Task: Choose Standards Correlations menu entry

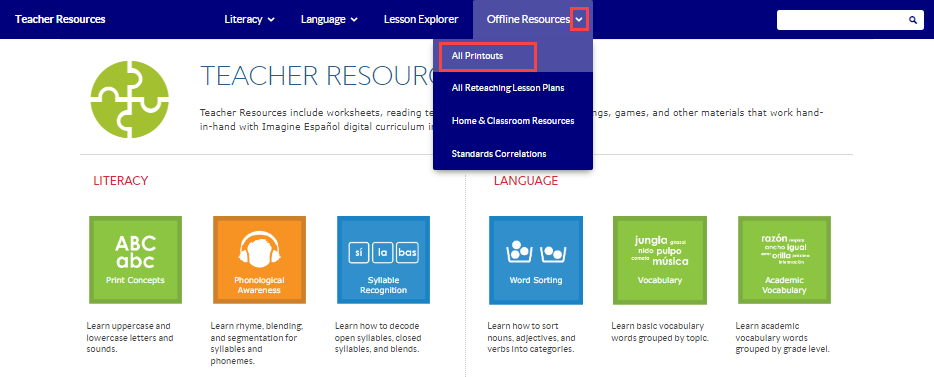Action: click(x=499, y=154)
